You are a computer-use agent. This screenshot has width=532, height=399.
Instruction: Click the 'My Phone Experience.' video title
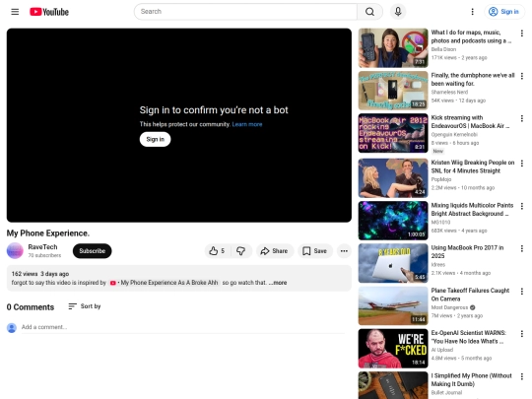(48, 233)
